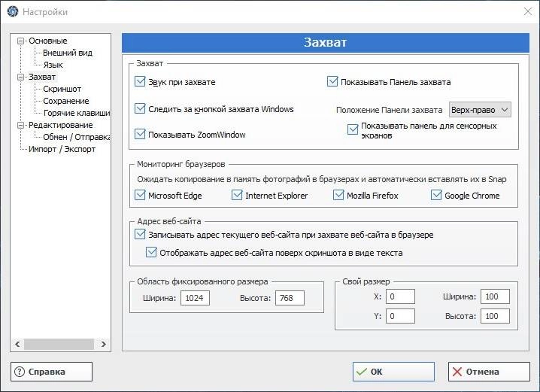Select Язык tree item
540x392 pixels.
point(53,65)
